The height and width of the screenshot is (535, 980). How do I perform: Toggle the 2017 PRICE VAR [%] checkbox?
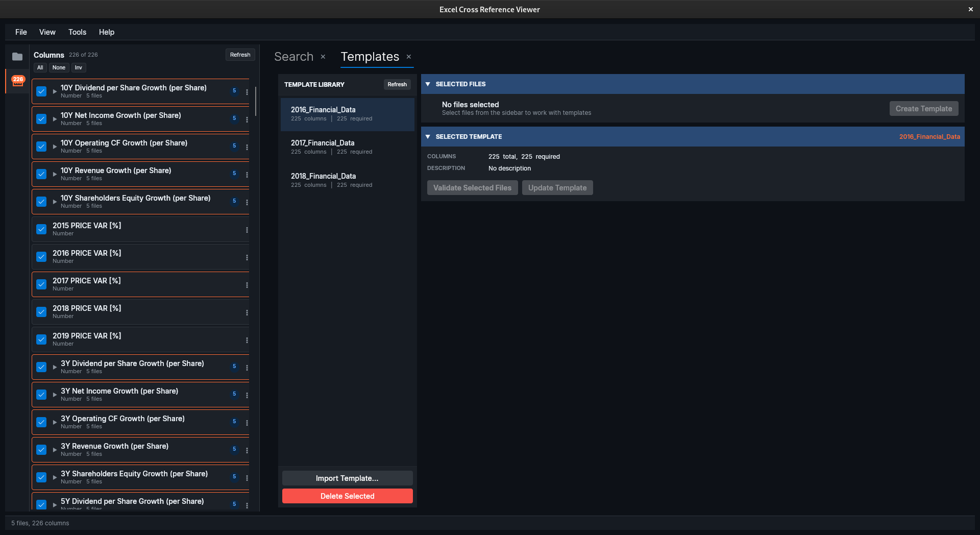[x=41, y=284]
